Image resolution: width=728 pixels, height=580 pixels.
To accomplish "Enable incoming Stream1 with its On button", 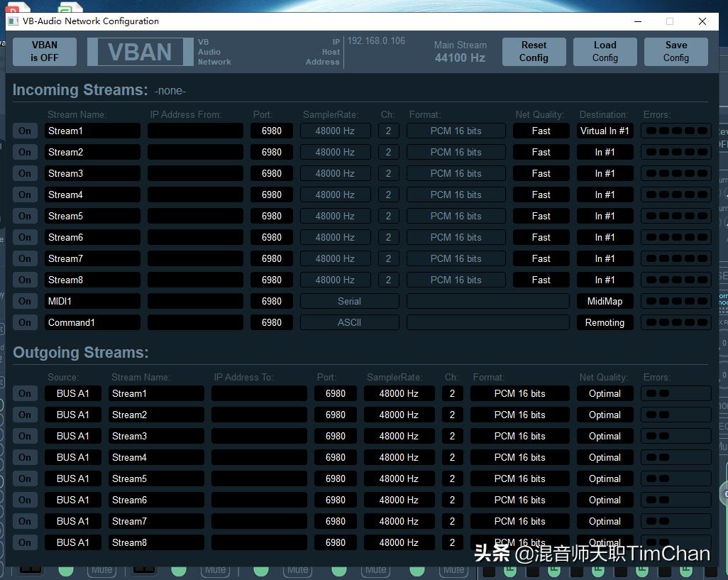I will pos(25,131).
